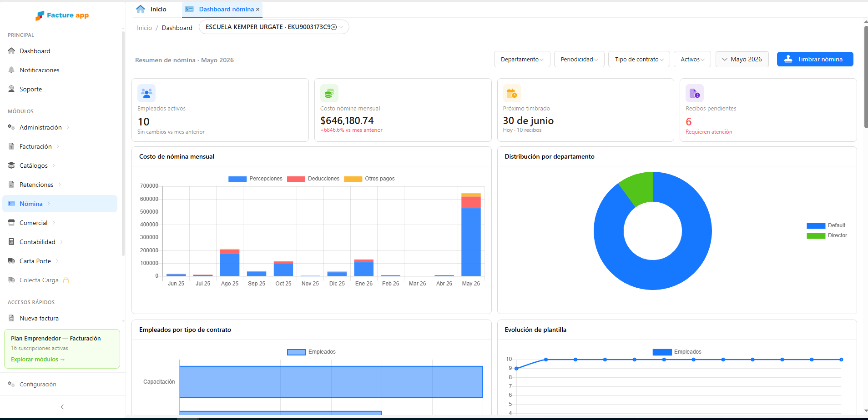The width and height of the screenshot is (868, 420).
Task: Toggle Director department in donut legend
Action: pos(827,235)
